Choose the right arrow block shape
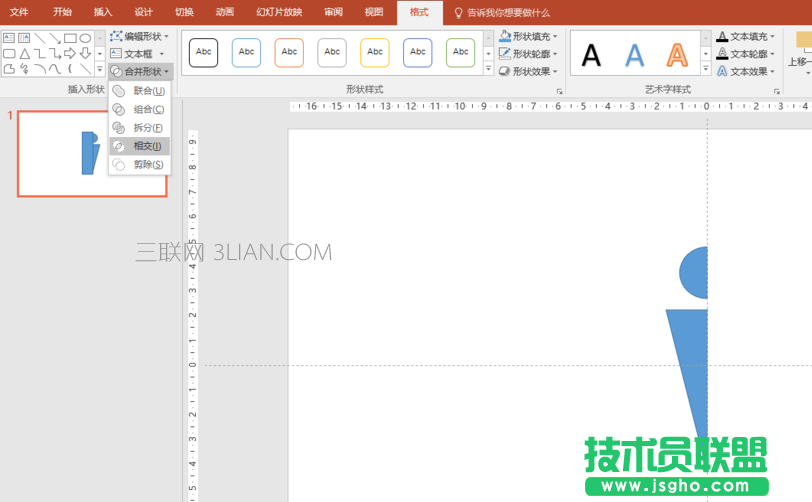The height and width of the screenshot is (502, 812). (70, 53)
